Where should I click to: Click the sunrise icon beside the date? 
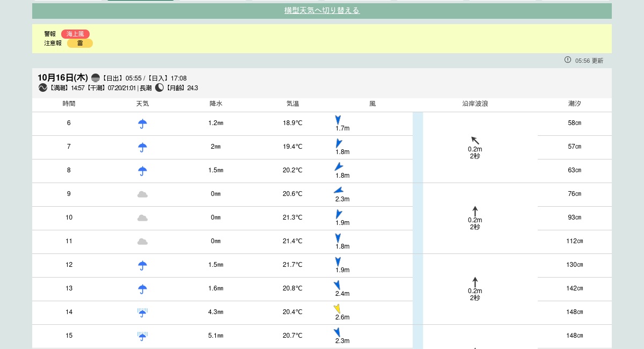click(96, 78)
